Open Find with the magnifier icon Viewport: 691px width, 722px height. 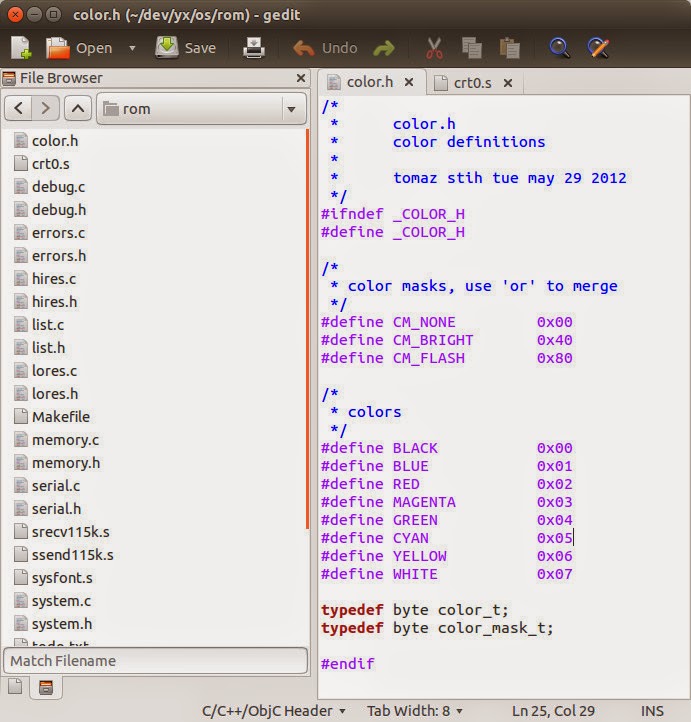(559, 48)
